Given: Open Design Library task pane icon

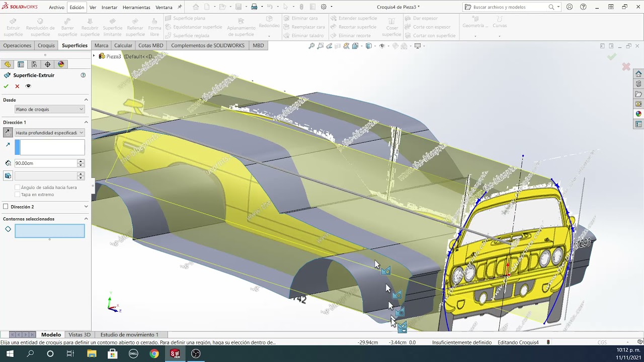Looking at the screenshot, I should (x=638, y=84).
